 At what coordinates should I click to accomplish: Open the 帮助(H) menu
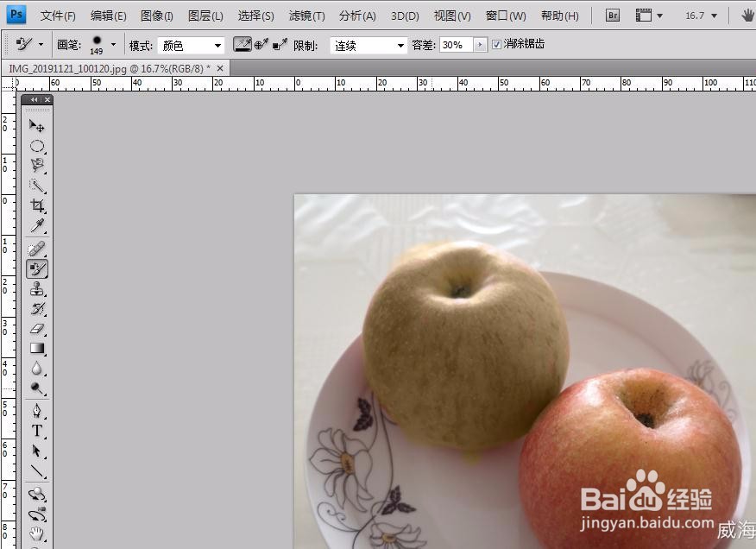click(560, 16)
